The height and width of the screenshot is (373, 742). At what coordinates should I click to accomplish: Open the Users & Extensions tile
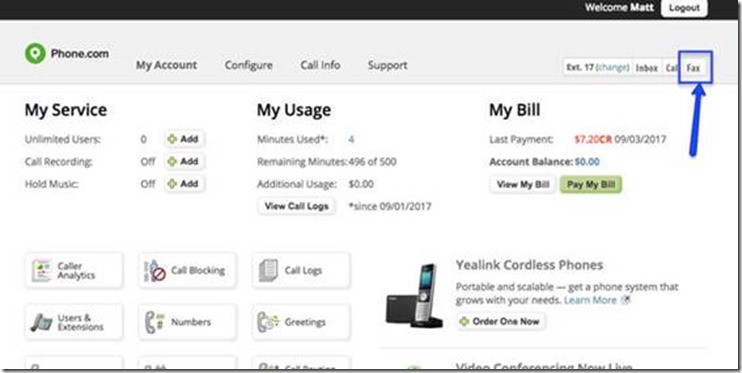[74, 322]
